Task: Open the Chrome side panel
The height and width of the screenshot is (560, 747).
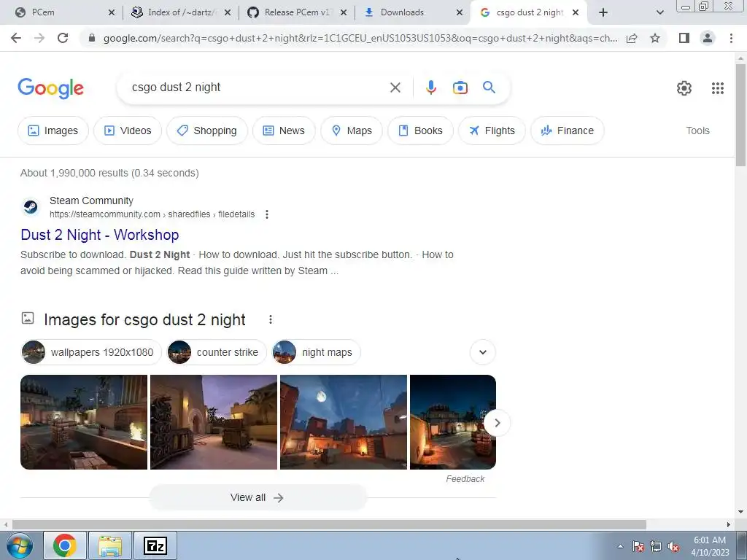Action: pyautogui.click(x=684, y=38)
